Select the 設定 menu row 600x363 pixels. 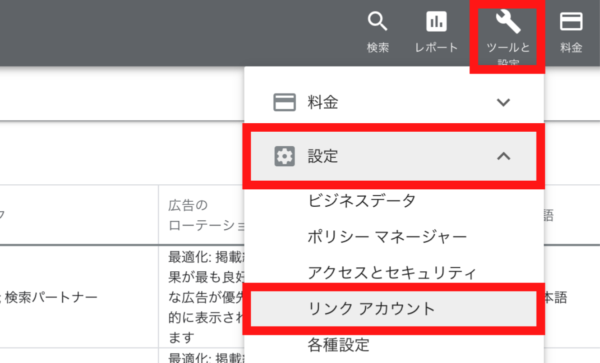coord(394,156)
